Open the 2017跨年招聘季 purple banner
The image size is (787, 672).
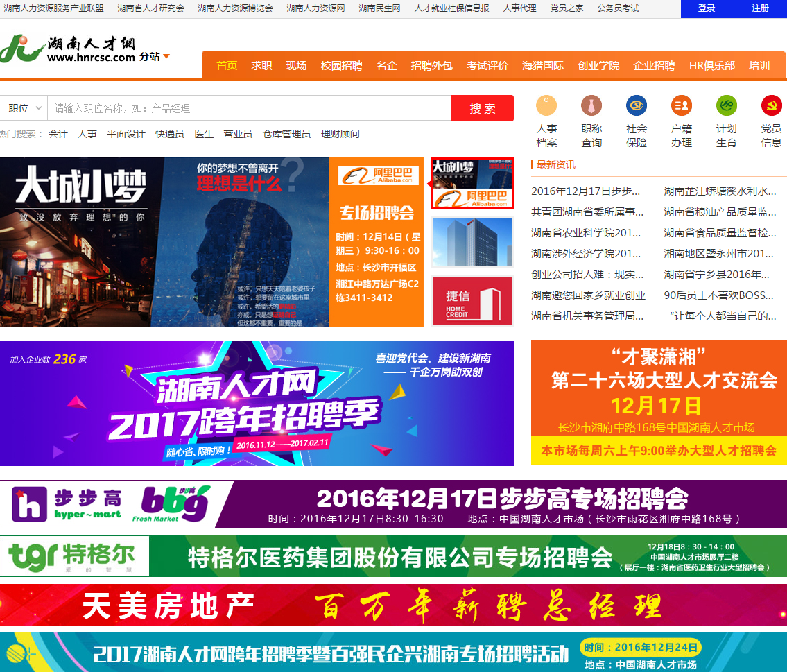click(257, 404)
